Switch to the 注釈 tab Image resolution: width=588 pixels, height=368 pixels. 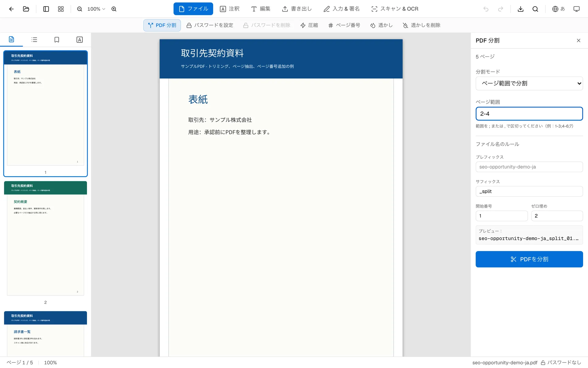(230, 9)
